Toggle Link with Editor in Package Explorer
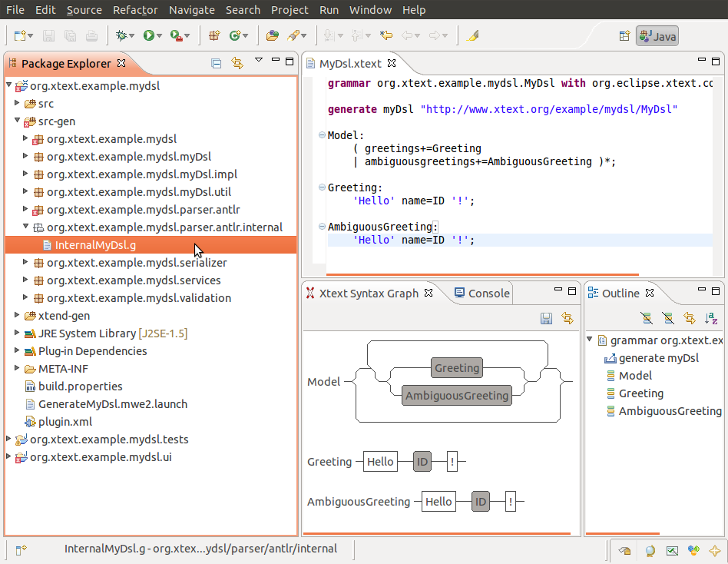Viewport: 728px width, 564px height. [x=238, y=63]
